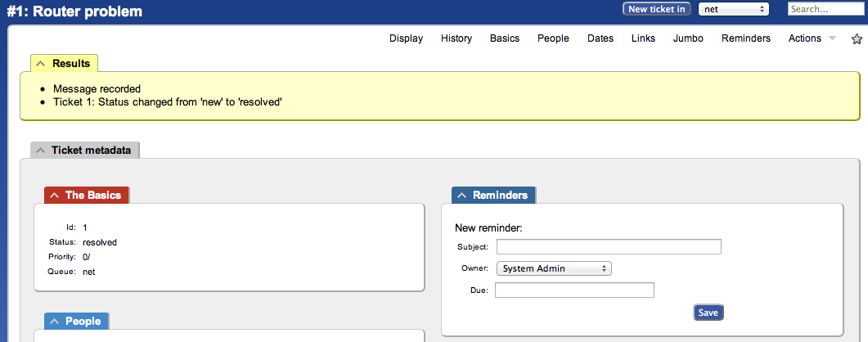Go to the History tab
Viewport: 868px width, 342px height.
(456, 38)
